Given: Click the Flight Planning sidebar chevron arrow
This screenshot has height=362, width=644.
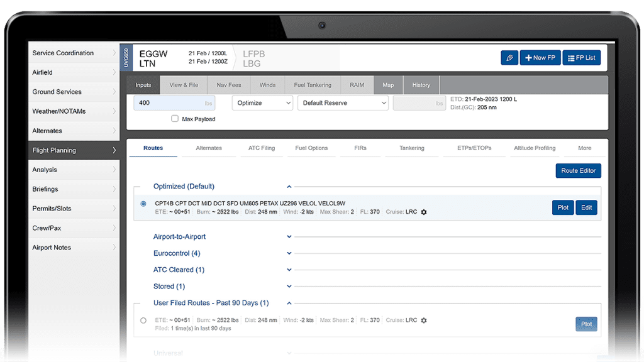Looking at the screenshot, I should (x=114, y=150).
